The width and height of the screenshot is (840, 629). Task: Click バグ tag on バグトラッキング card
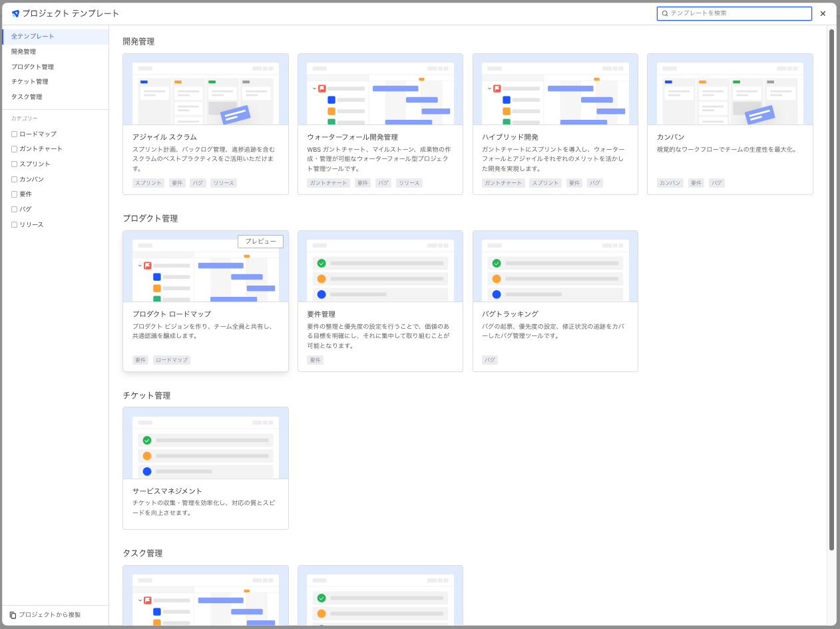(490, 360)
